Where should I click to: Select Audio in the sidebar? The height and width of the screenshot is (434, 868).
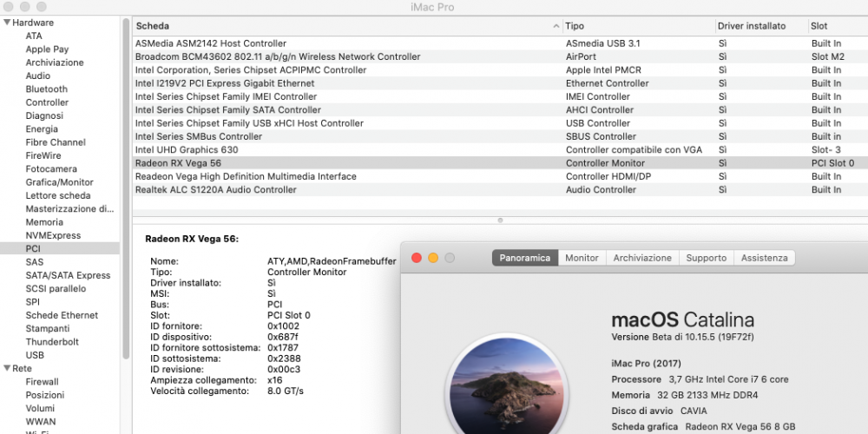click(37, 76)
